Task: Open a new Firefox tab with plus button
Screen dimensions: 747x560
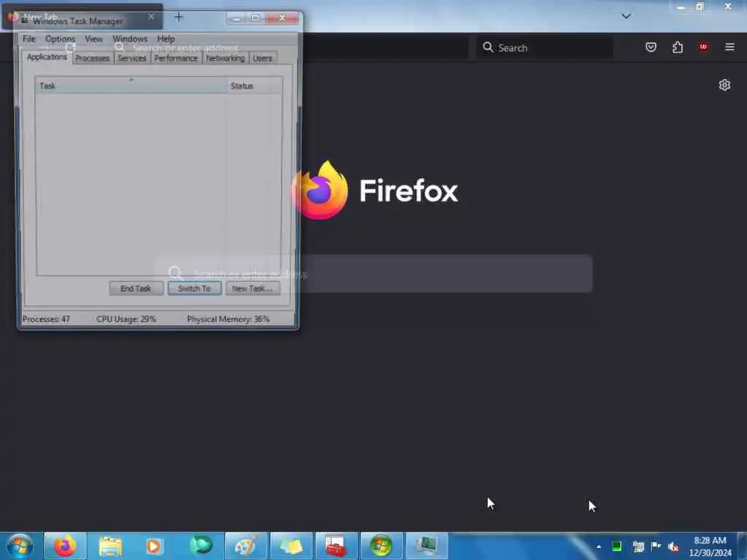Action: (x=179, y=17)
